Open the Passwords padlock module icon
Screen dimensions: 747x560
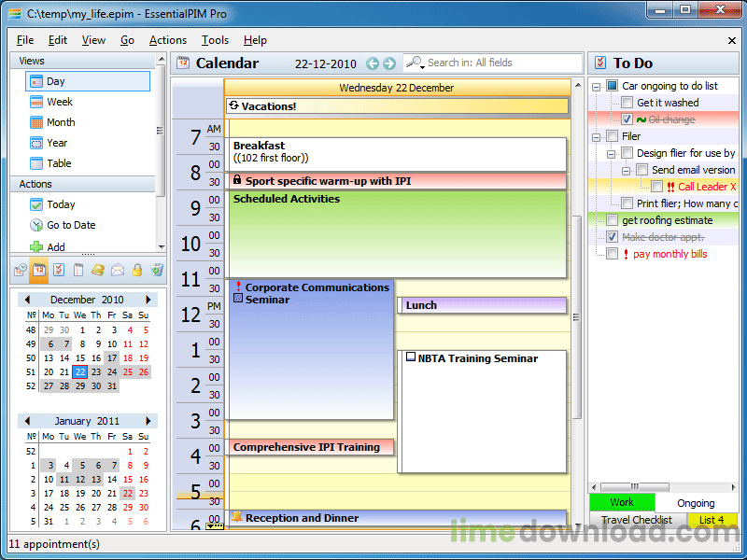137,270
